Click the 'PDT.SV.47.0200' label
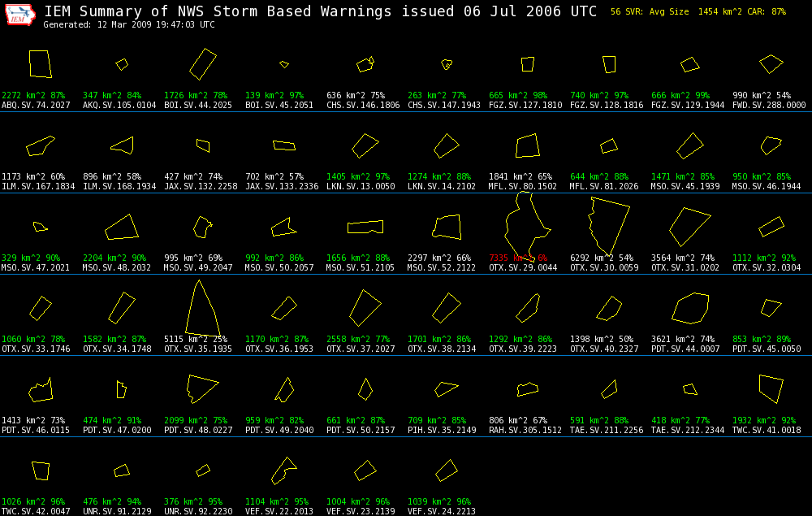The height and width of the screenshot is (516, 812). click(116, 431)
